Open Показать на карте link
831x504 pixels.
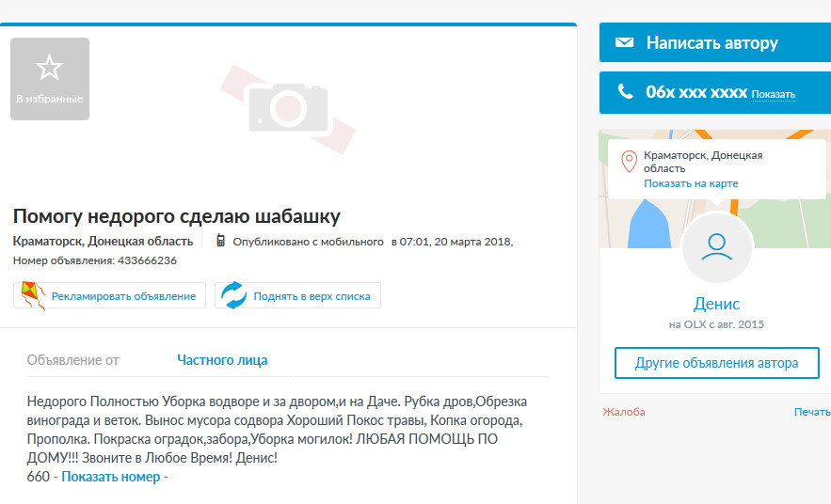tap(691, 183)
